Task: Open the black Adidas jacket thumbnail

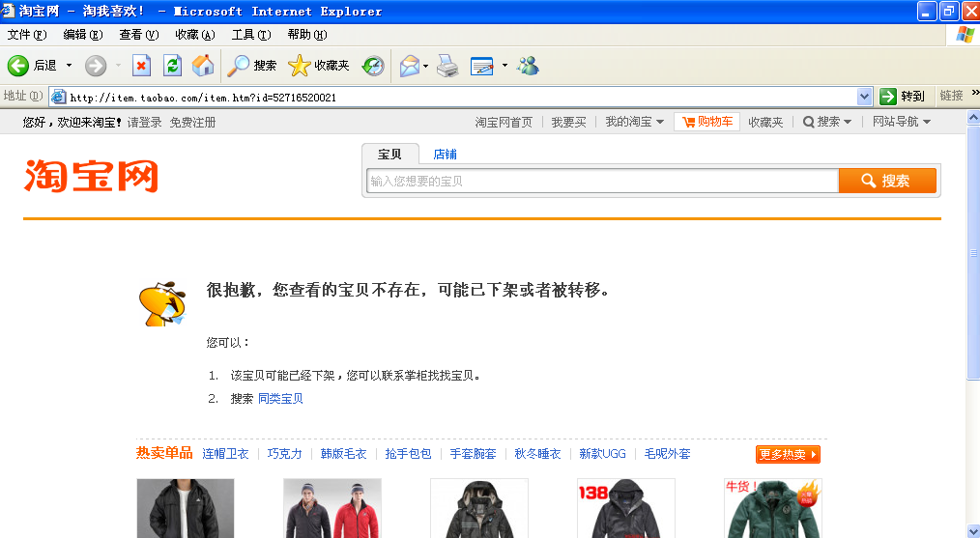Action: [x=186, y=509]
